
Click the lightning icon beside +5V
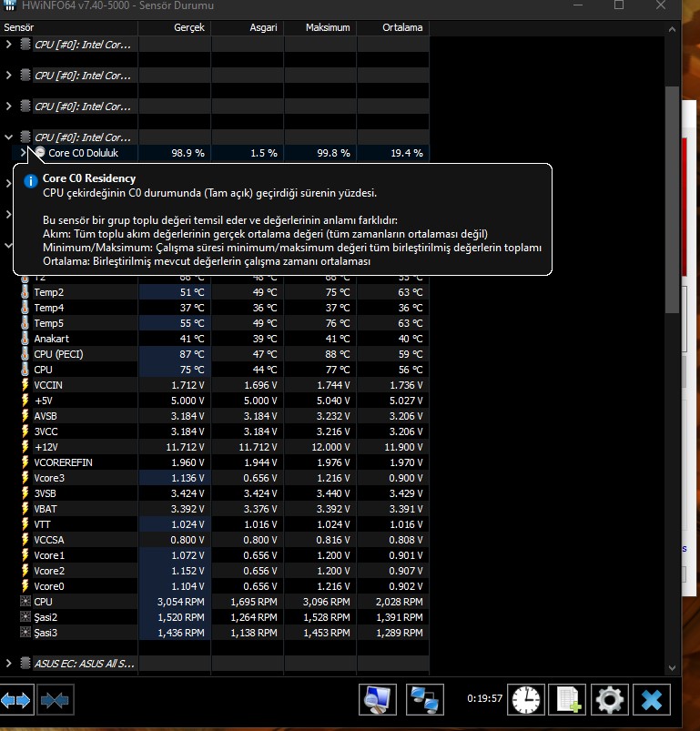(25, 401)
